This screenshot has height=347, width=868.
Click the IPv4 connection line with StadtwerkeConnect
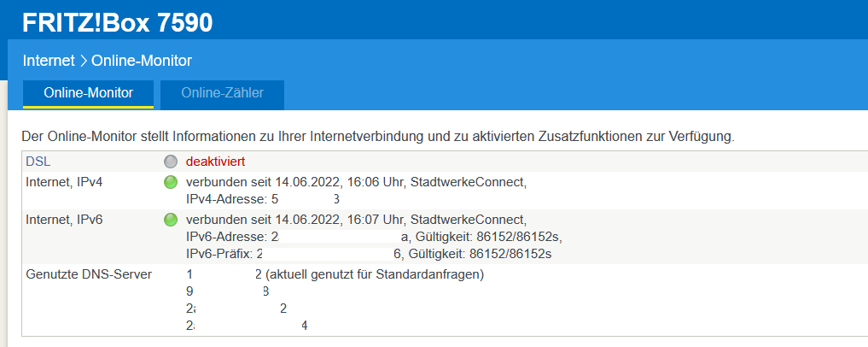tap(356, 182)
